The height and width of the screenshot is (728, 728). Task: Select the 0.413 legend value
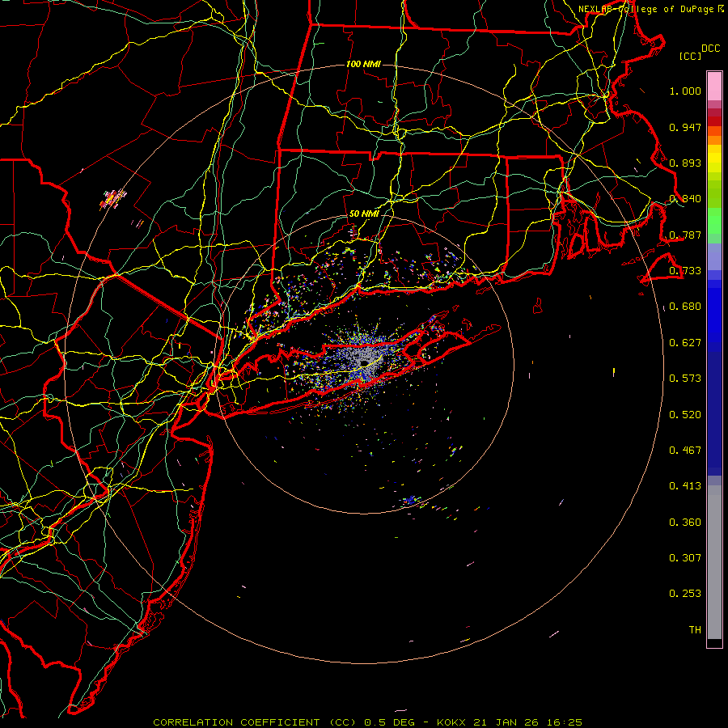pyautogui.click(x=685, y=486)
